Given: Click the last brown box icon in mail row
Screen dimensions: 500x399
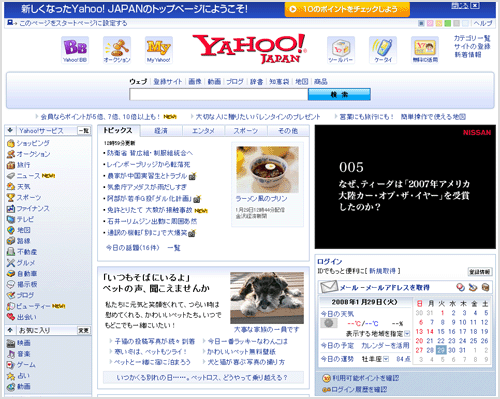Looking at the screenshot, I should coord(486,287).
